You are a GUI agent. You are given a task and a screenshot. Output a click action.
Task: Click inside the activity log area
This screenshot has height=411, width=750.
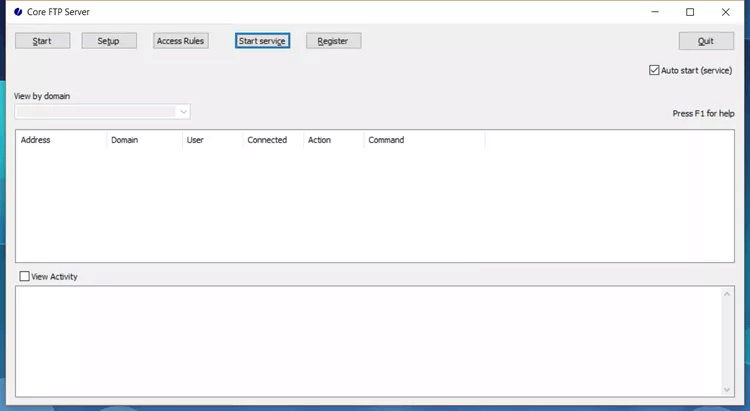[368, 340]
